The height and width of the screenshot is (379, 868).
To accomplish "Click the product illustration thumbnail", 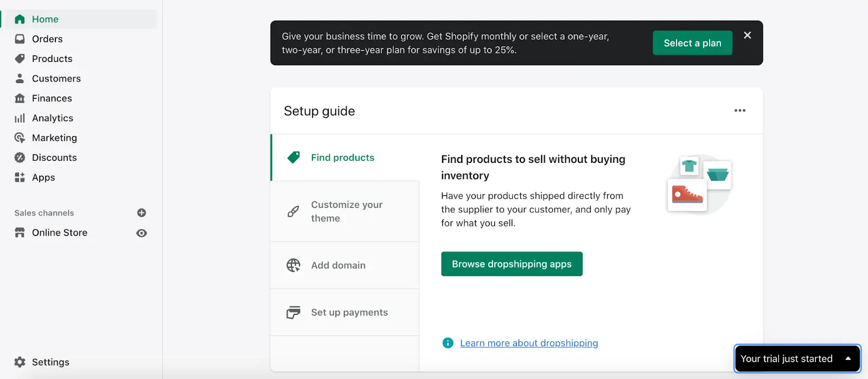I will pyautogui.click(x=700, y=184).
